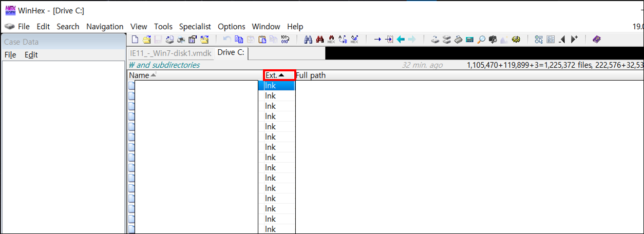644x234 pixels.
Task: Open file Properties toolbar icon
Action: (x=193, y=39)
